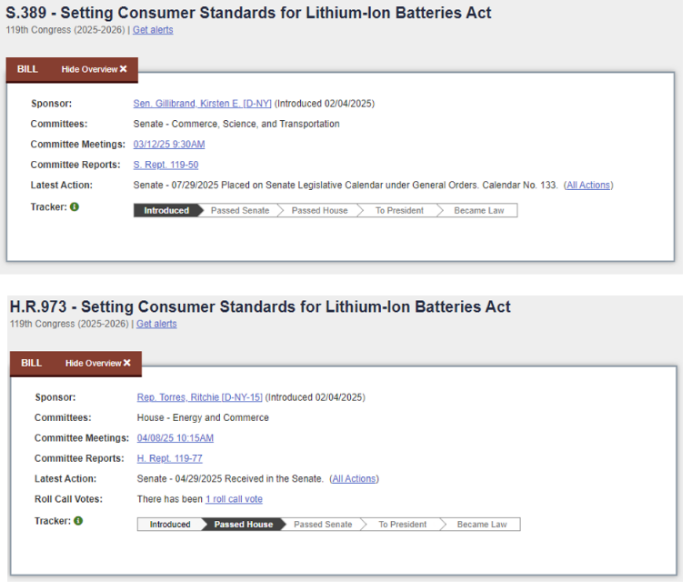View committee report S. Rept. 119-50

click(x=166, y=164)
